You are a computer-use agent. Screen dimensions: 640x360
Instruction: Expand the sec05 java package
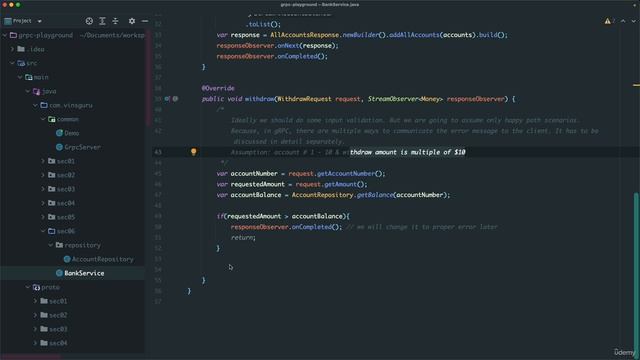point(43,217)
